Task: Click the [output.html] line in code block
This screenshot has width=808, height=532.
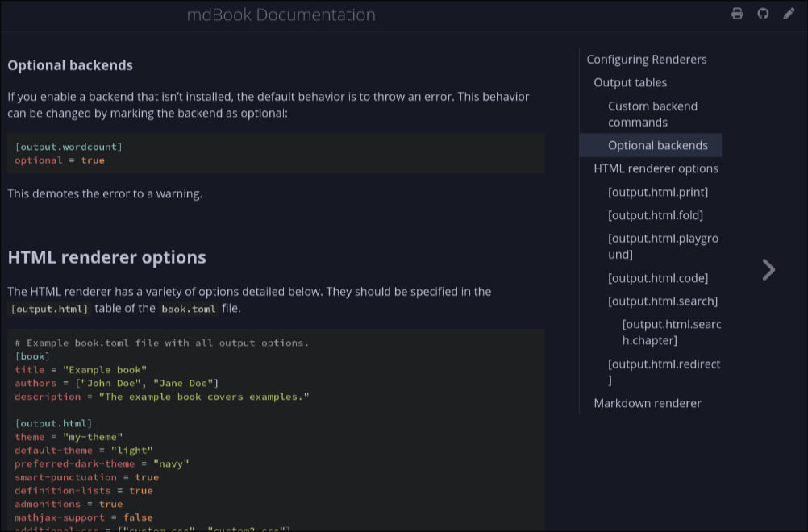Action: click(53, 423)
